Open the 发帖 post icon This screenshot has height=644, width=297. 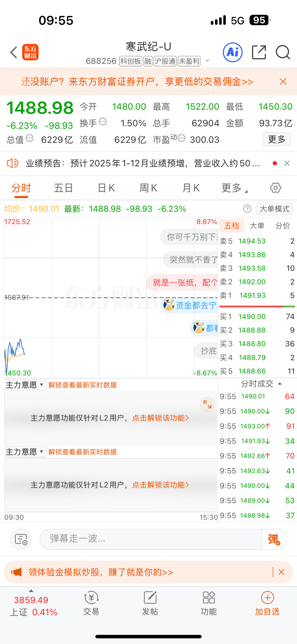150,603
